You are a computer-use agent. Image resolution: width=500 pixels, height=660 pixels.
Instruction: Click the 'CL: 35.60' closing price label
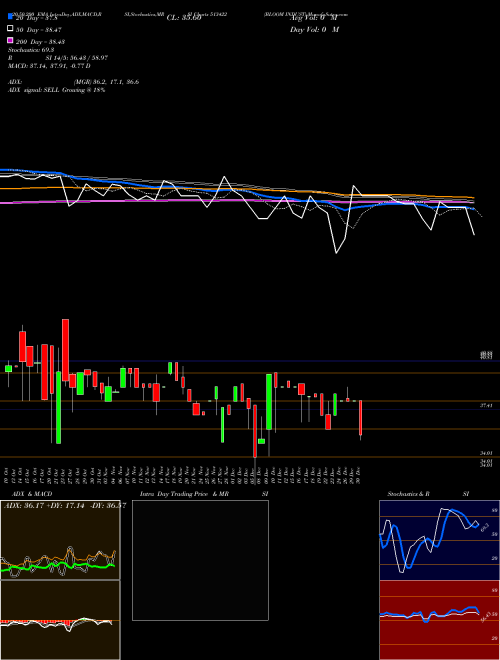pyautogui.click(x=184, y=18)
